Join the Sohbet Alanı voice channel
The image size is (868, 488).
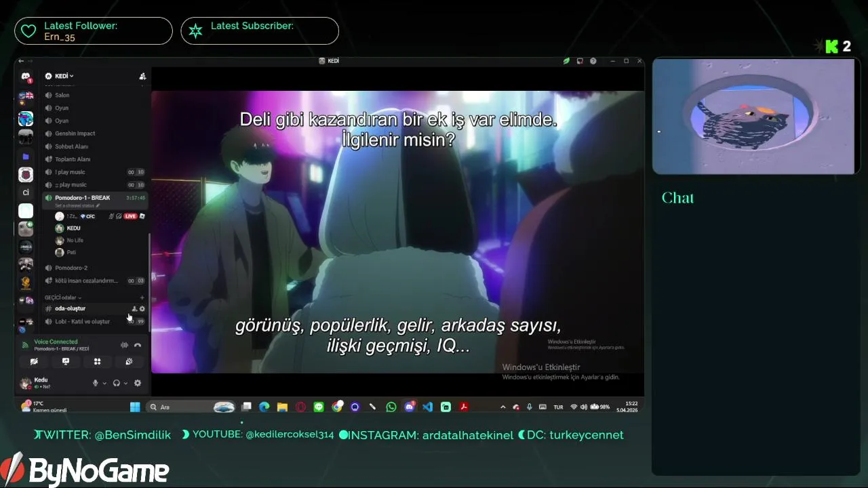tap(94, 146)
